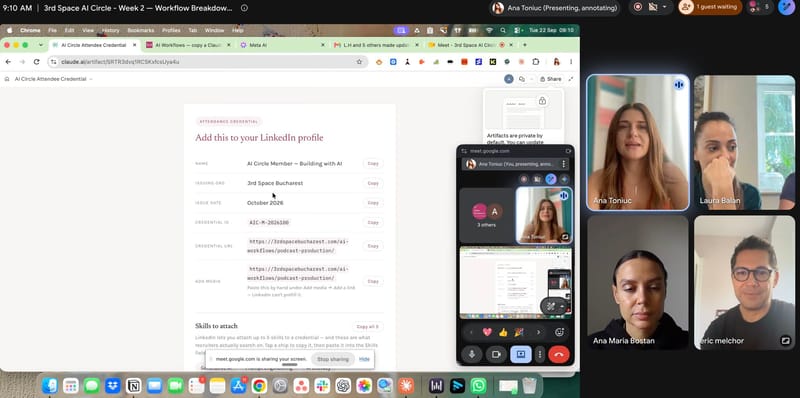Image resolution: width=800 pixels, height=398 pixels.
Task: Show next reactions with right chevron
Action: 538,332
